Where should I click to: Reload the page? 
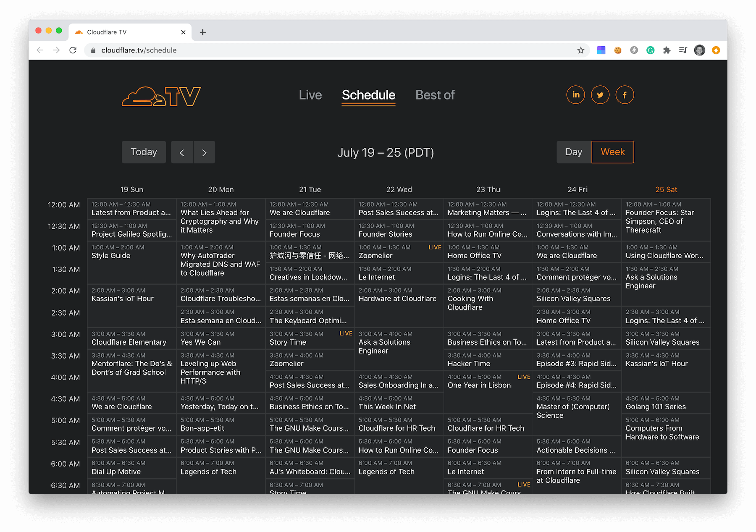pyautogui.click(x=73, y=50)
